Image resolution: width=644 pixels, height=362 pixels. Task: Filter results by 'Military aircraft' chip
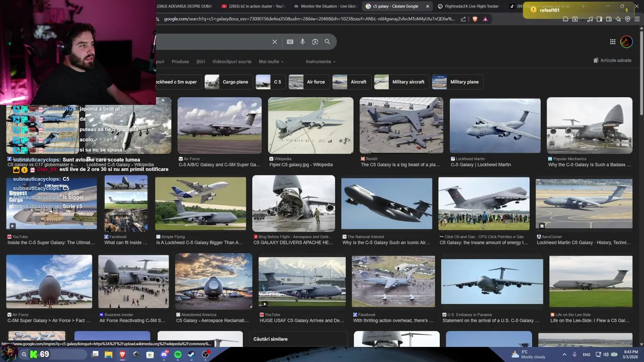pyautogui.click(x=401, y=82)
